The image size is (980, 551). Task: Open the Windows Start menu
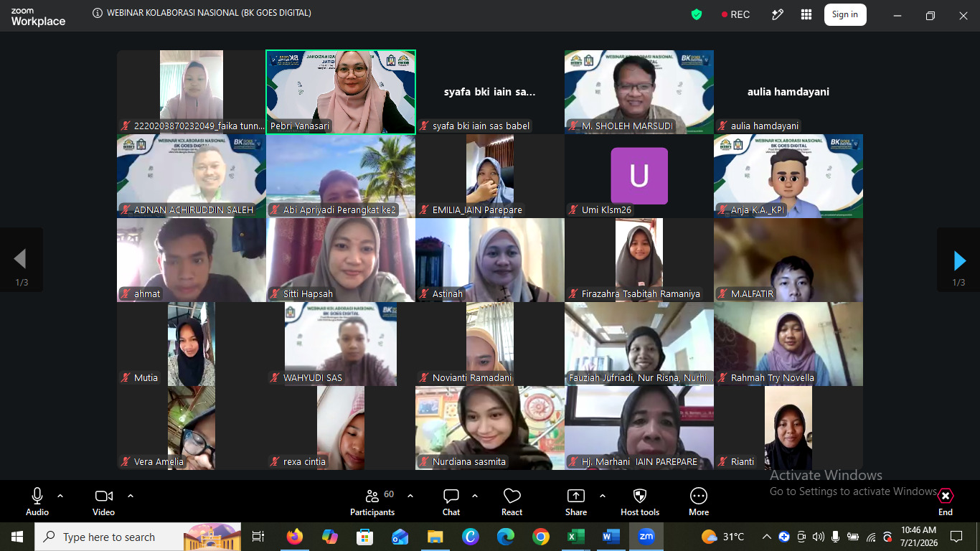pyautogui.click(x=17, y=537)
